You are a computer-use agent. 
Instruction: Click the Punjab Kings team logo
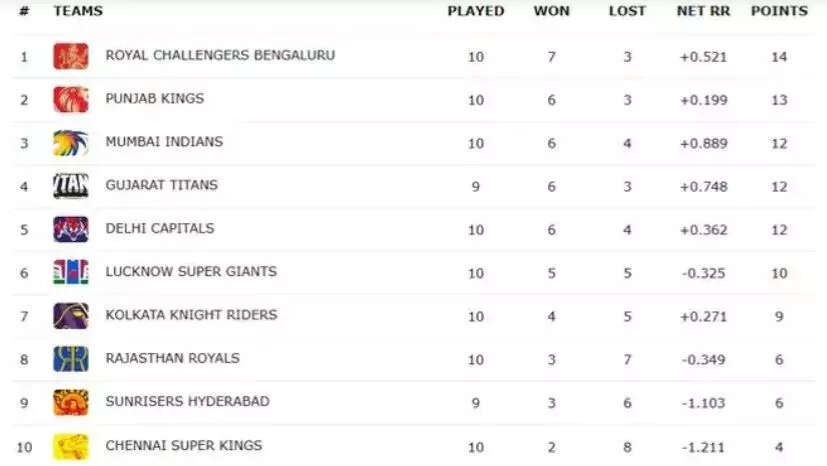pos(71,100)
